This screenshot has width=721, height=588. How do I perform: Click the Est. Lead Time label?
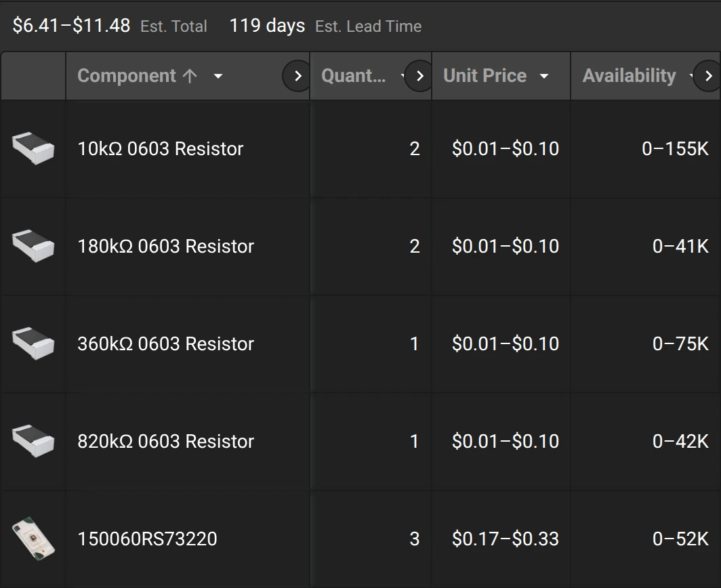tap(369, 26)
